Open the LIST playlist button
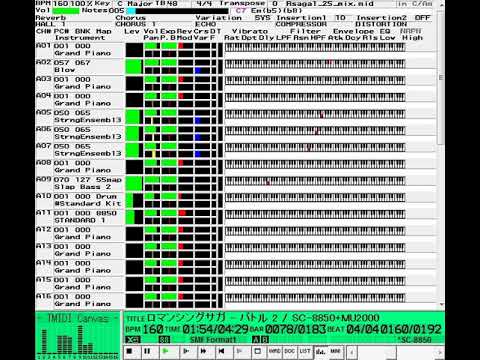This screenshot has height=360, width=480. pos(305,351)
